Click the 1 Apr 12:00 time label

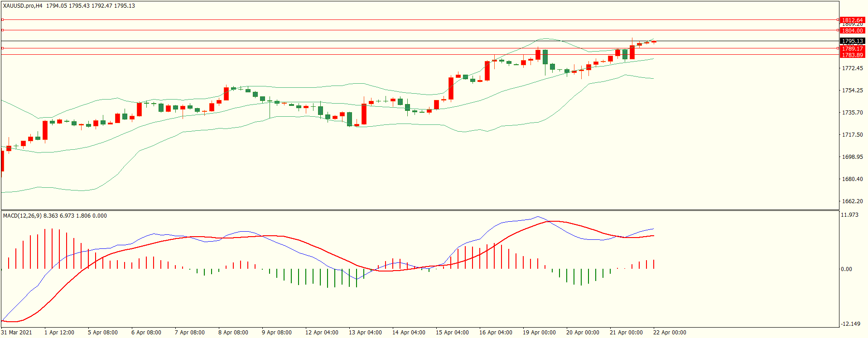pos(59,333)
